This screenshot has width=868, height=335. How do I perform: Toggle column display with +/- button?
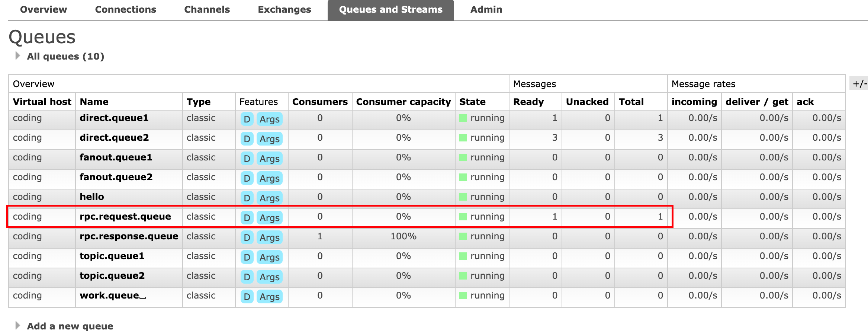pos(859,84)
